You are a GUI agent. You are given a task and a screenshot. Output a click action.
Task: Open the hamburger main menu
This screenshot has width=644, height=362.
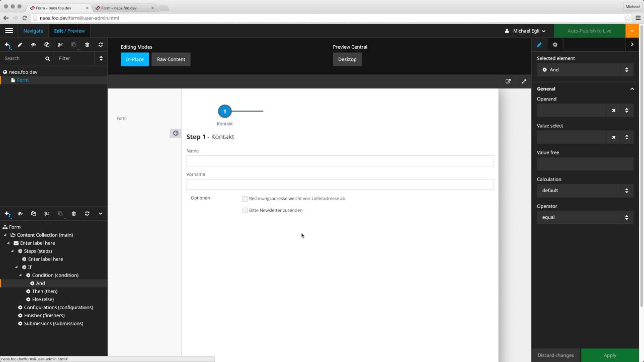(9, 31)
